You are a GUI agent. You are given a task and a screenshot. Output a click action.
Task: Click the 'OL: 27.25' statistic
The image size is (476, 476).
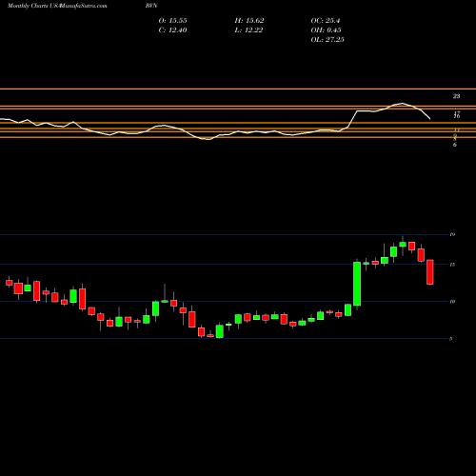(327, 40)
